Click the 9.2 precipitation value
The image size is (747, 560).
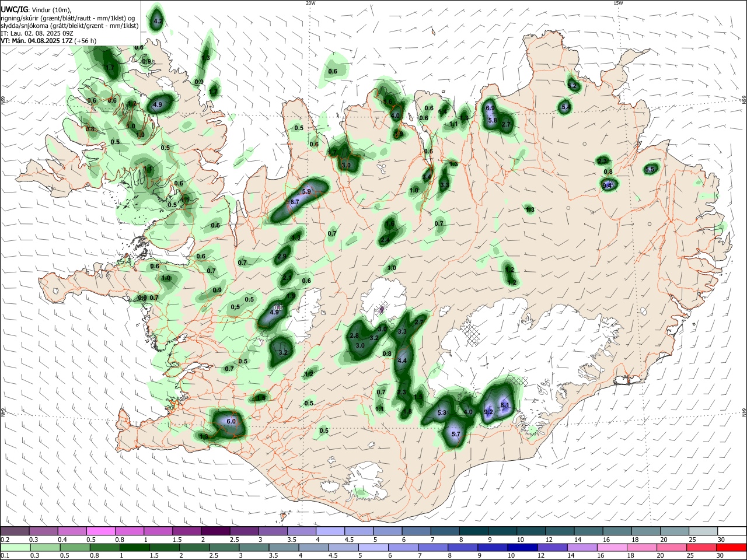[x=489, y=412]
